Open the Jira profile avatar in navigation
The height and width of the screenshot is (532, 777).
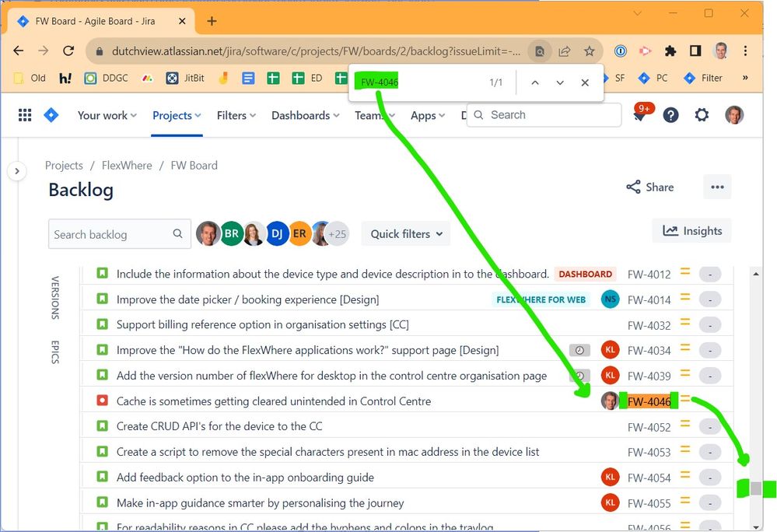734,115
